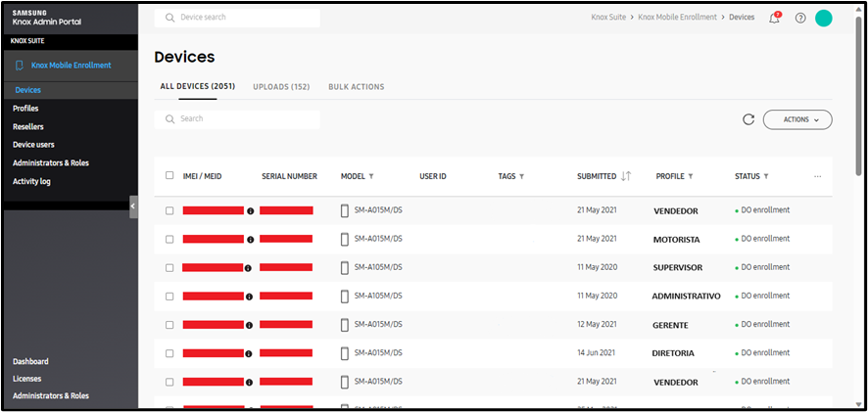
Task: Click info icon in DIRETORIA row
Action: click(248, 353)
